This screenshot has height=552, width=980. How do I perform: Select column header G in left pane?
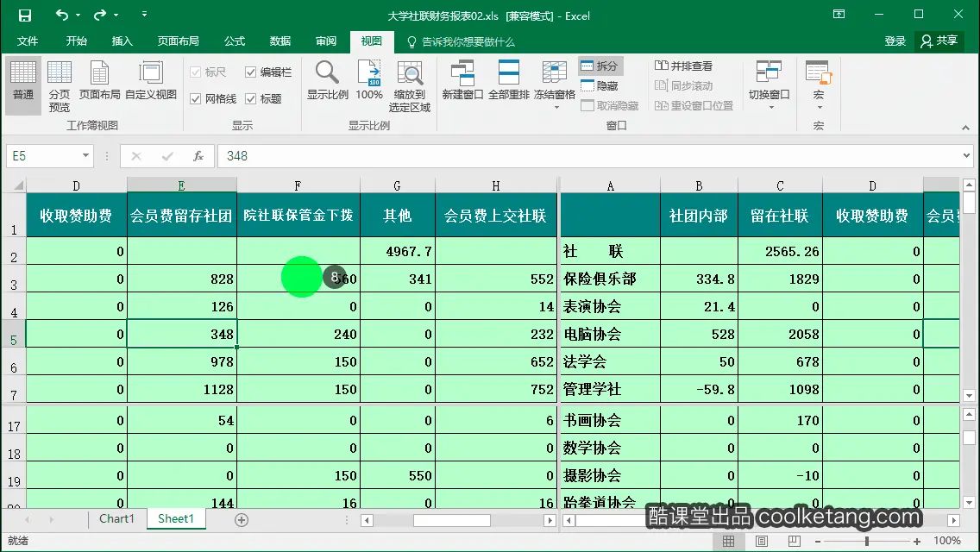click(398, 185)
